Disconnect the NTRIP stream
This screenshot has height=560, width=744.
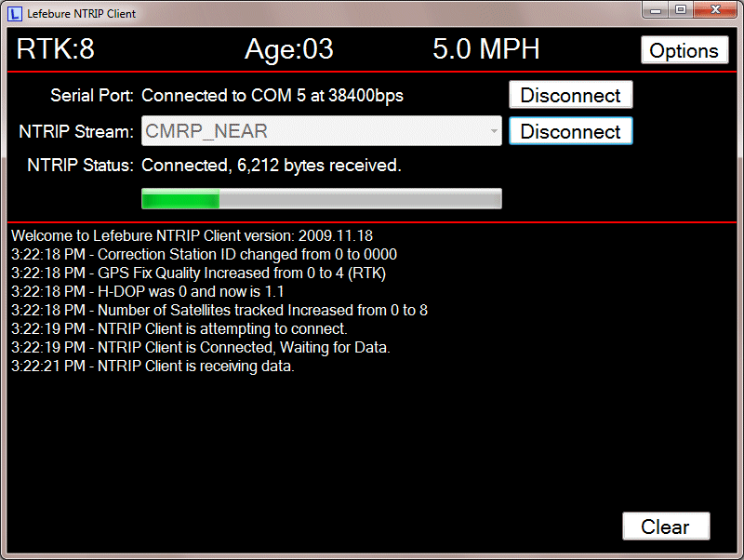[570, 131]
